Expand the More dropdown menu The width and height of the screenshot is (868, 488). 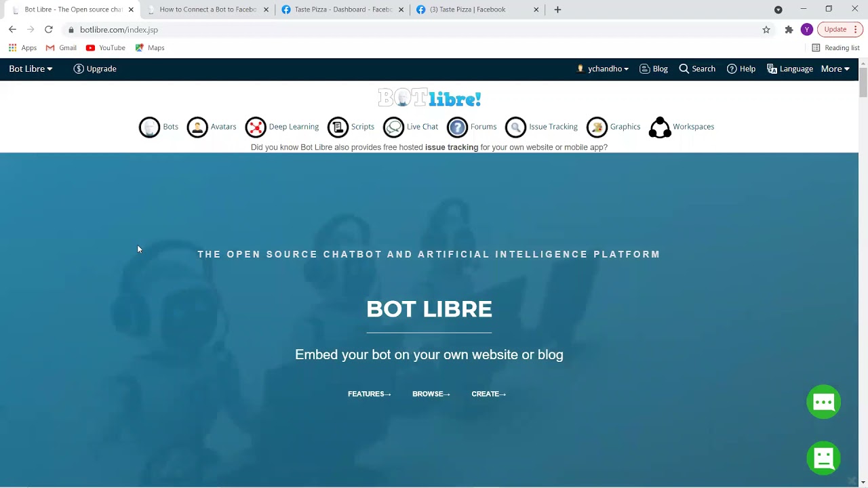click(835, 69)
